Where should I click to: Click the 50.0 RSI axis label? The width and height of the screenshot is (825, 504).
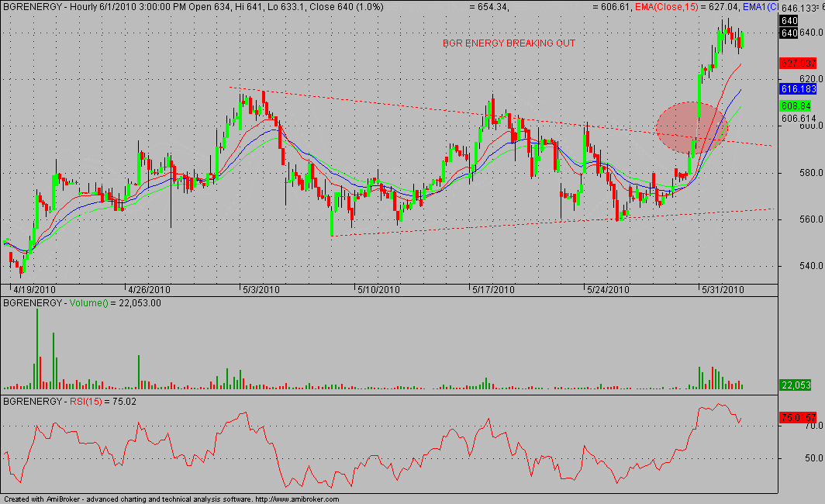813,459
